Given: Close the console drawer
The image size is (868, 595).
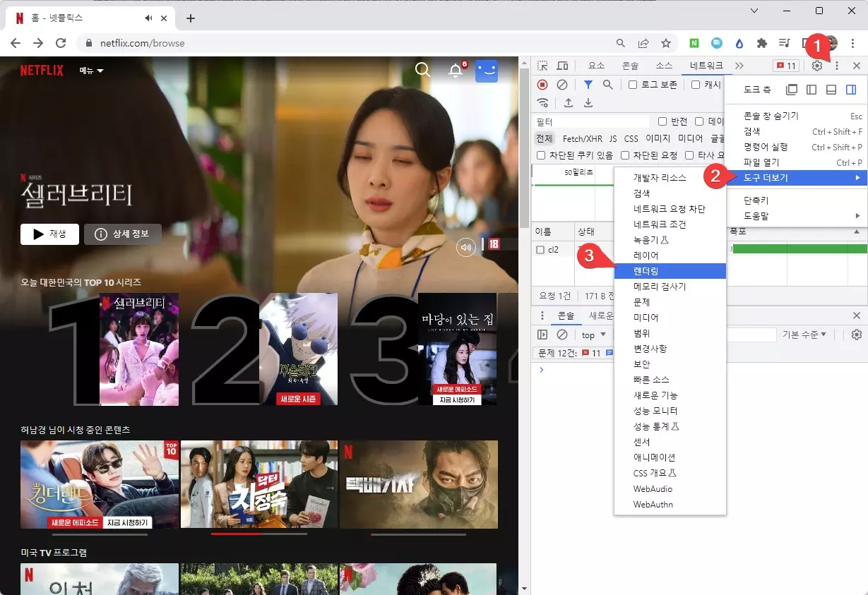Looking at the screenshot, I should point(857,315).
